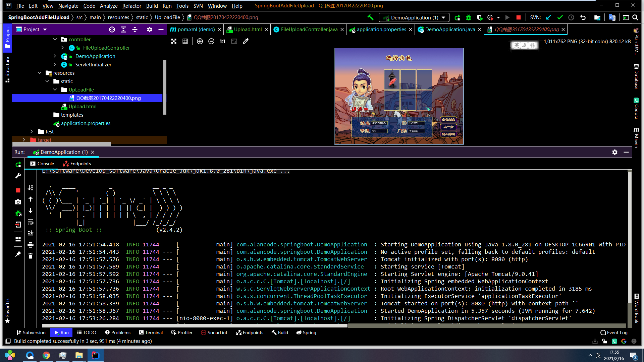Open the SVN menu
The image size is (644, 362).
coord(198,6)
